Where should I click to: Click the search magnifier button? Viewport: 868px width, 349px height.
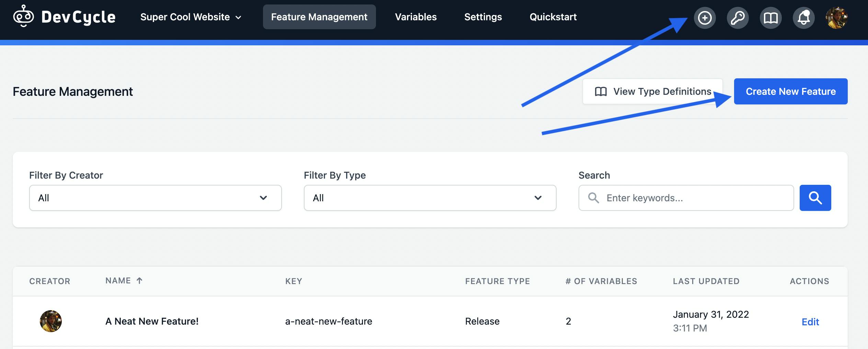(815, 198)
